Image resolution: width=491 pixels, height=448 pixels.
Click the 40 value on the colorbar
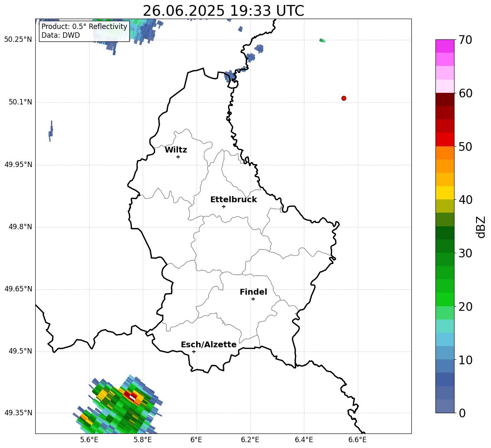pyautogui.click(x=465, y=200)
